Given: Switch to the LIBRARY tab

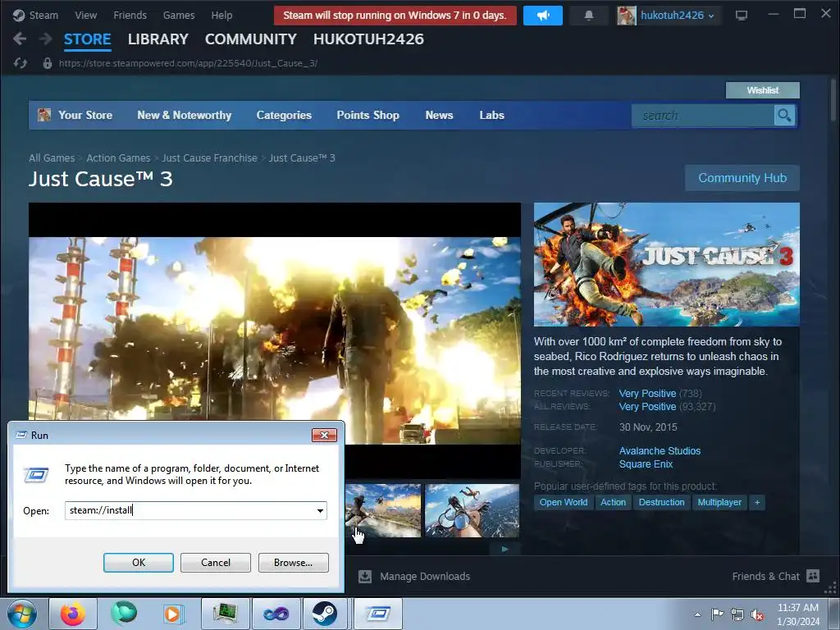Looking at the screenshot, I should point(158,39).
